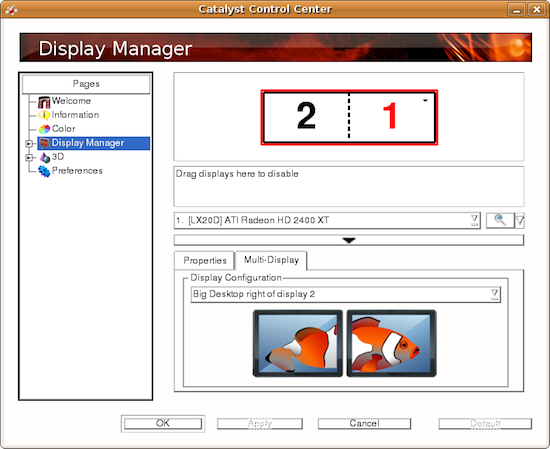Open the Big Desktop display configuration dropdown
The width and height of the screenshot is (550, 449).
point(346,294)
